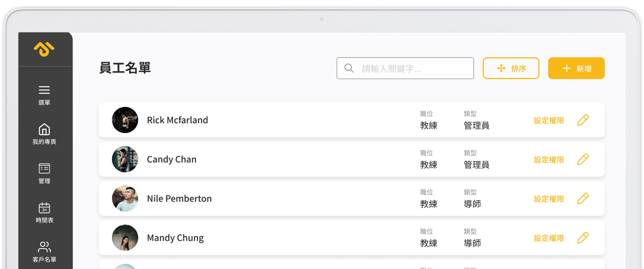
Task: Edit Rick Mcfarland using pencil icon
Action: coord(583,120)
